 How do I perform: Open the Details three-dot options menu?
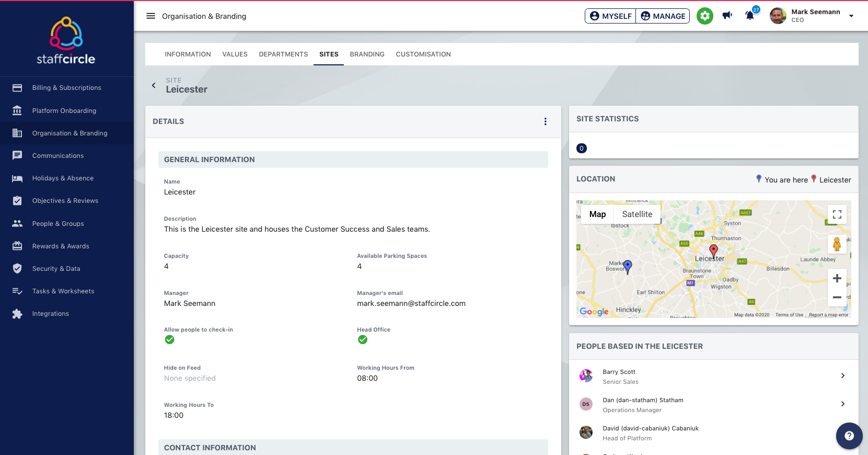click(545, 121)
